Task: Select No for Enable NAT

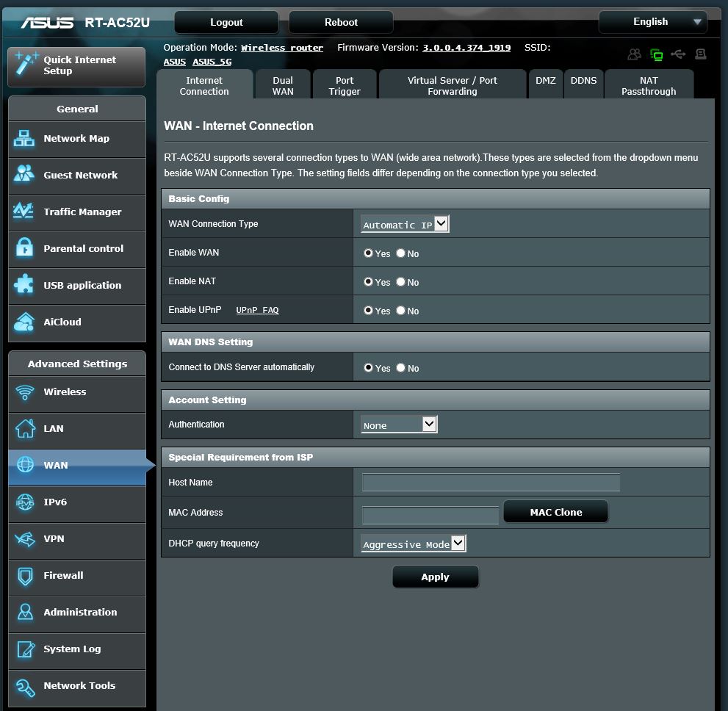Action: [x=400, y=282]
